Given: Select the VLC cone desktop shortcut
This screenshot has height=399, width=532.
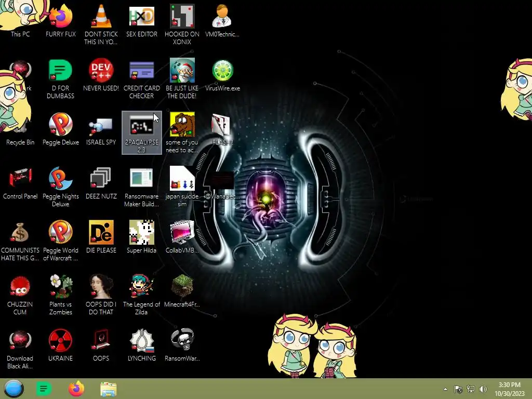Looking at the screenshot, I should pyautogui.click(x=101, y=23).
